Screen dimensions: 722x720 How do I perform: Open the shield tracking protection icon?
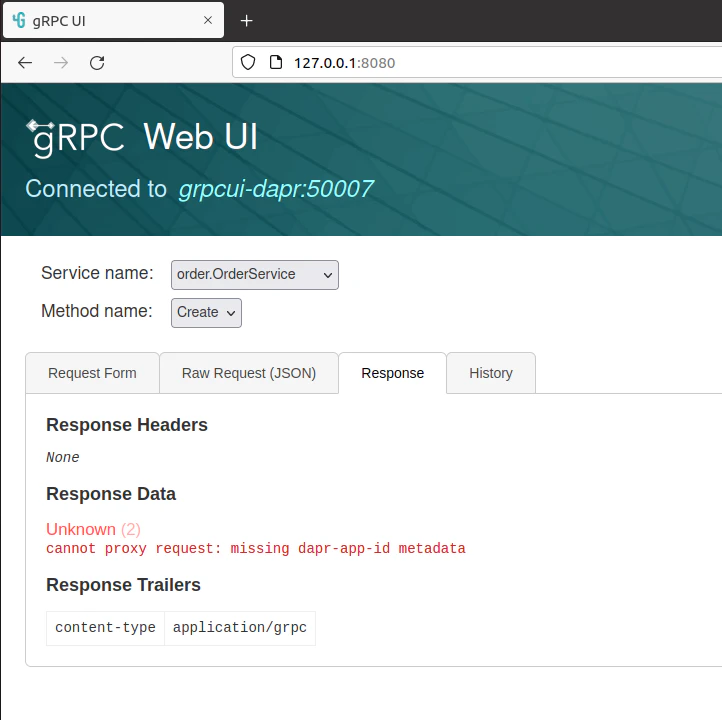tap(248, 62)
